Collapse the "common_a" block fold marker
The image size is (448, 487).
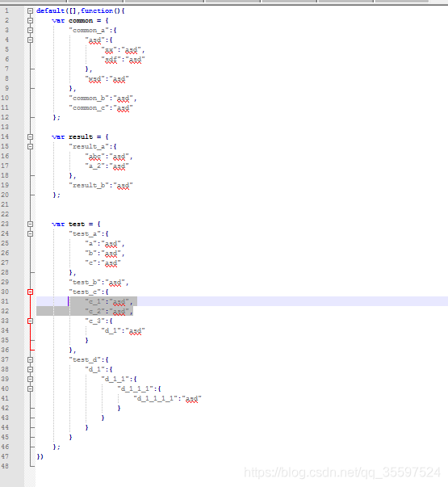(x=30, y=30)
